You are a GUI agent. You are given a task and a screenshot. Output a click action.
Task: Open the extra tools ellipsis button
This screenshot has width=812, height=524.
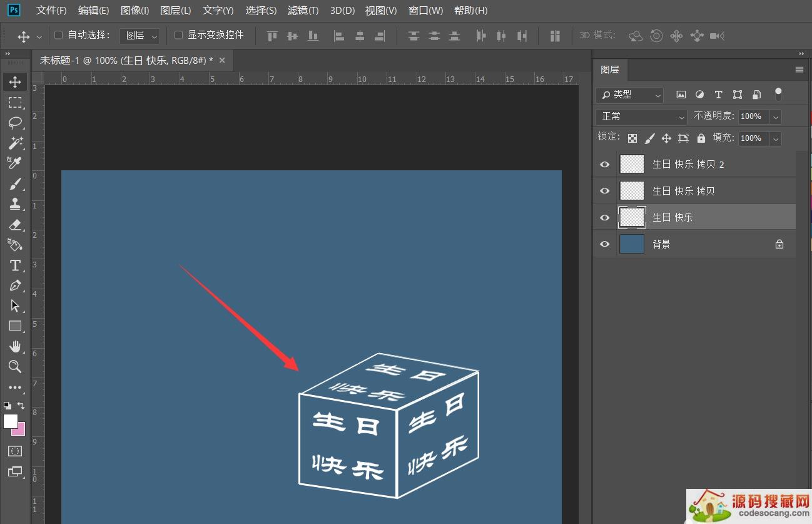point(15,388)
